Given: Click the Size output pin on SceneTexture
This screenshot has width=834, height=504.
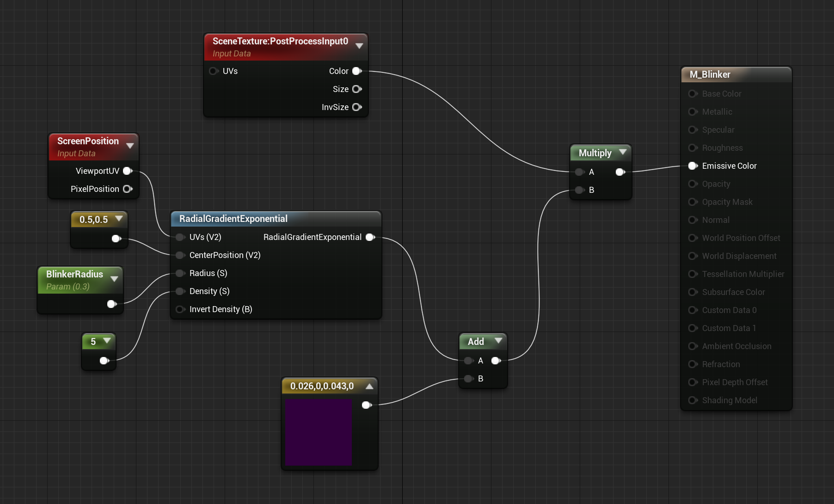Looking at the screenshot, I should [356, 89].
